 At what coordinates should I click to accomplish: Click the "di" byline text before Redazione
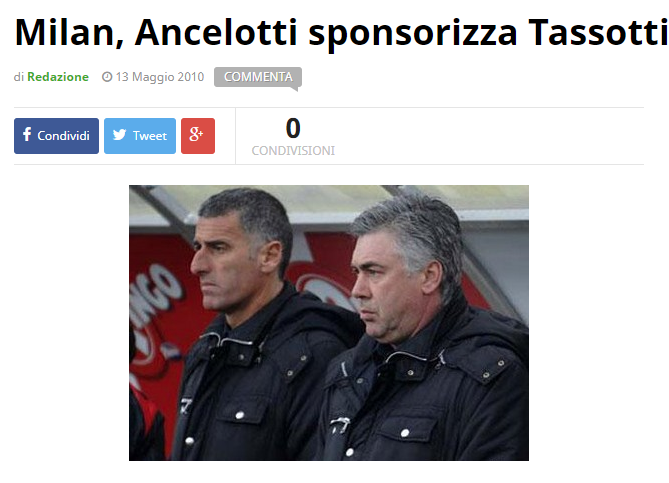pos(19,77)
